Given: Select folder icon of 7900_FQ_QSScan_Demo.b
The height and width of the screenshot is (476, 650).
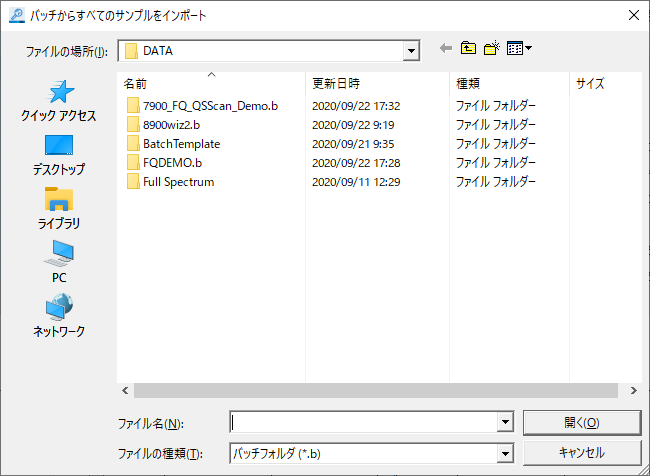Looking at the screenshot, I should [133, 106].
